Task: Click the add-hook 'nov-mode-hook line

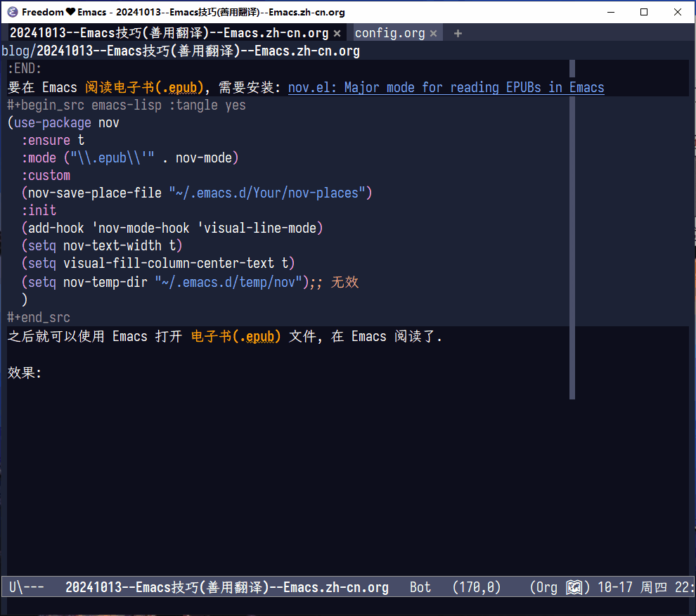Action: click(172, 228)
